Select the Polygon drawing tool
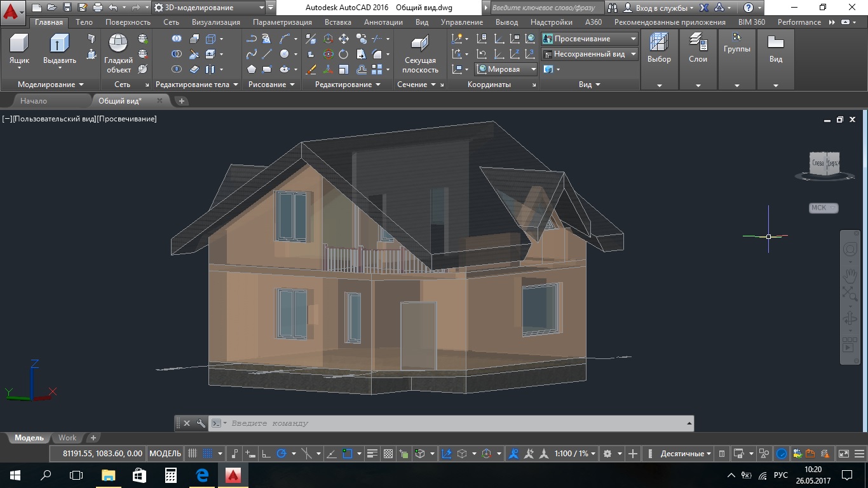The image size is (868, 488). click(252, 69)
